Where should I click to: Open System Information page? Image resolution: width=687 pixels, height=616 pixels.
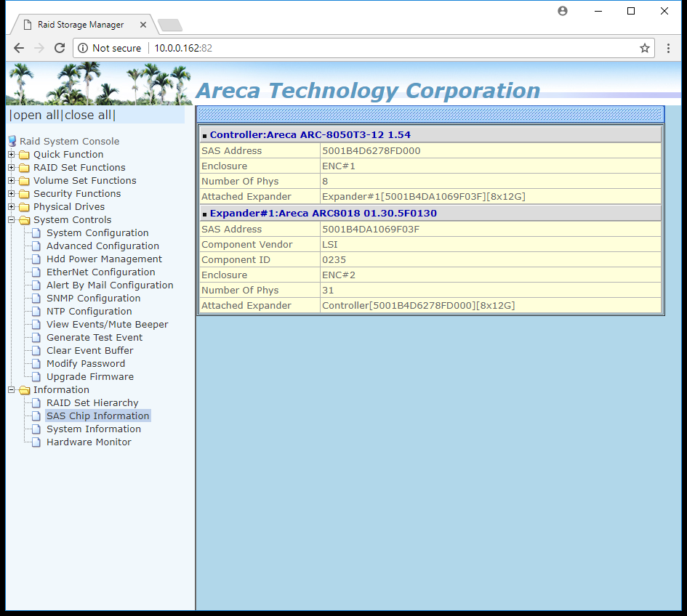pyautogui.click(x=94, y=429)
